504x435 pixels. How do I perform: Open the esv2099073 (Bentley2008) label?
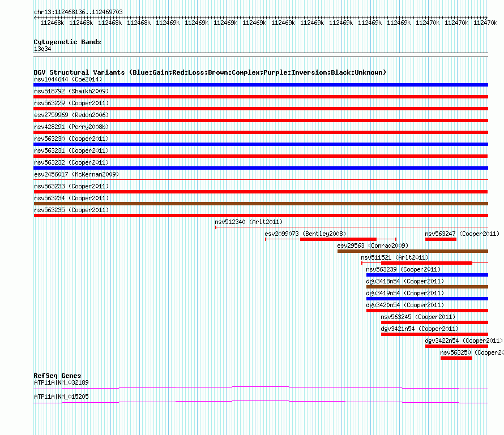coord(305,234)
